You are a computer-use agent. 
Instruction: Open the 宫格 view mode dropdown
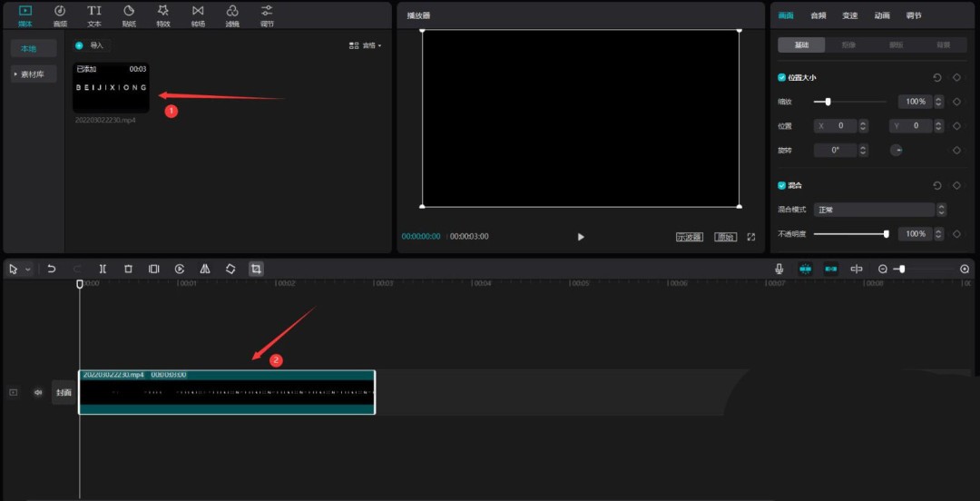point(366,45)
